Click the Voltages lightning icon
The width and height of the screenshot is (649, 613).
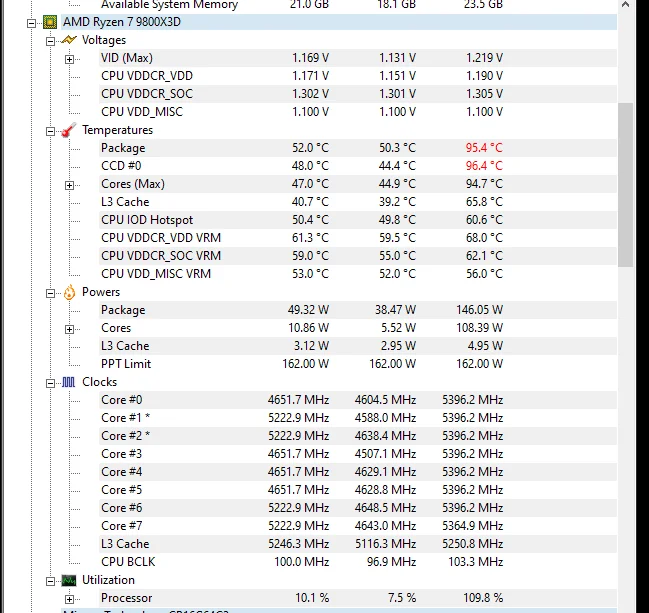(x=69, y=40)
